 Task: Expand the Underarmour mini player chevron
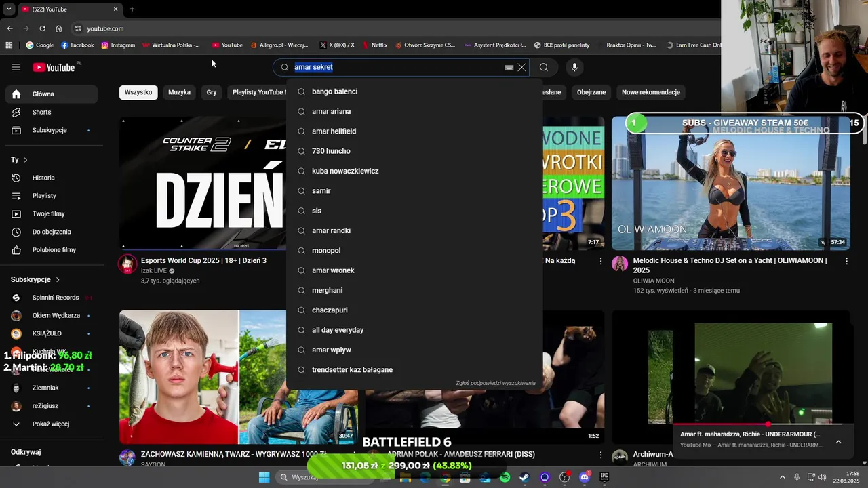[838, 442]
